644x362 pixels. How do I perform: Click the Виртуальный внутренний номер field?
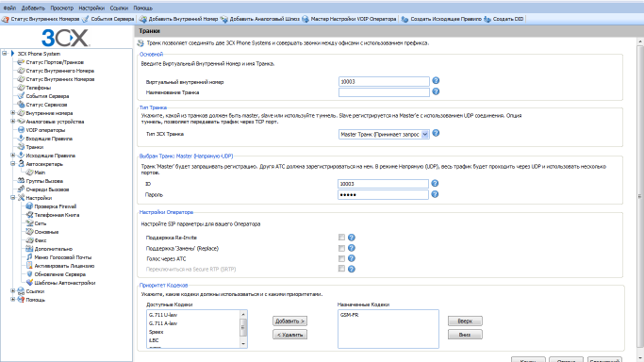[x=384, y=81]
